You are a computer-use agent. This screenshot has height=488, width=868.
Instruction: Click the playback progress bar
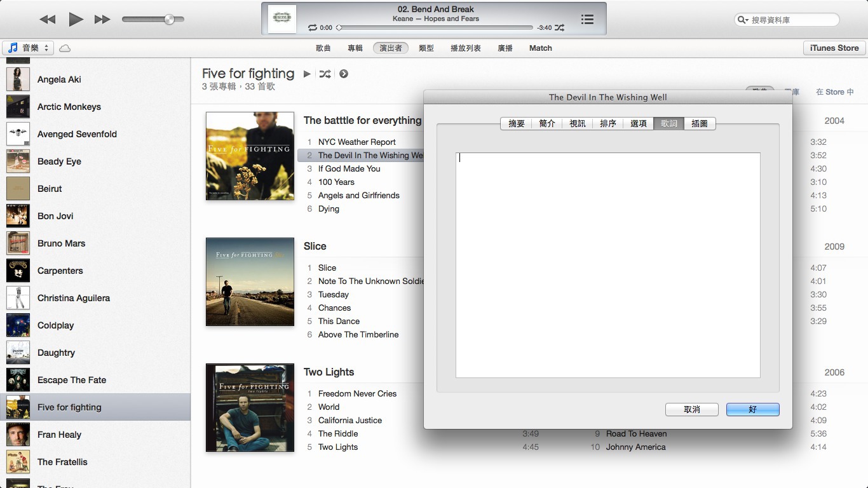pos(435,28)
